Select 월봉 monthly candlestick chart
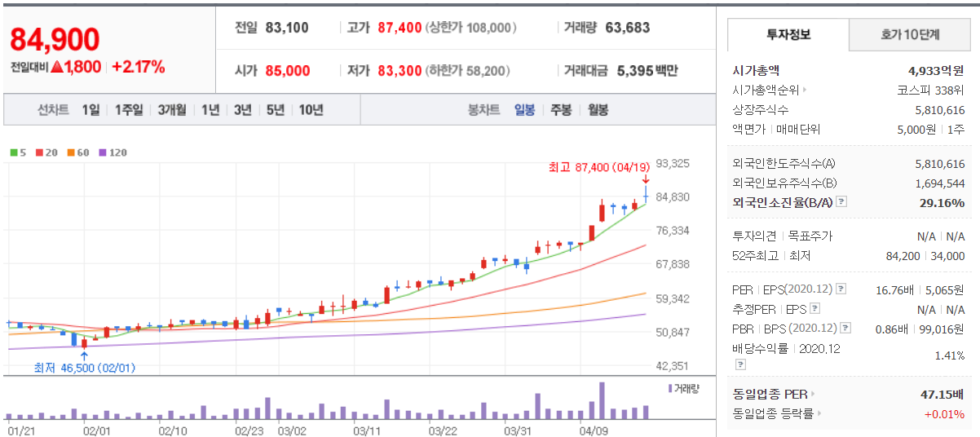The width and height of the screenshot is (980, 437). 598,110
